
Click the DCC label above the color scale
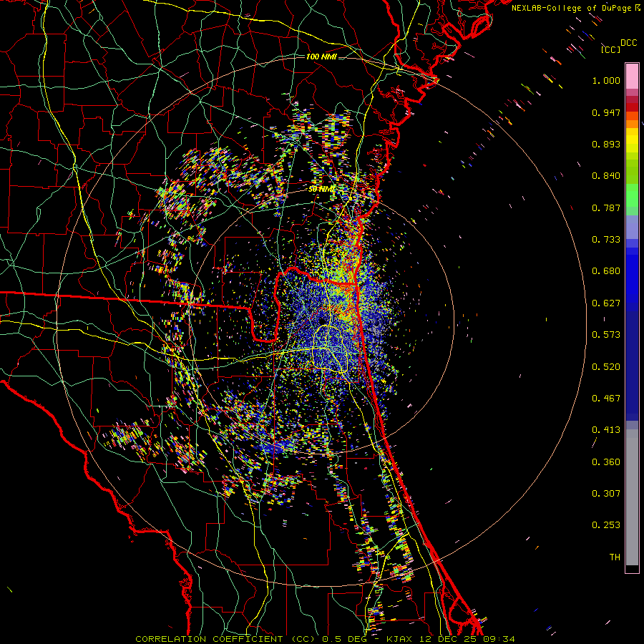pos(628,43)
